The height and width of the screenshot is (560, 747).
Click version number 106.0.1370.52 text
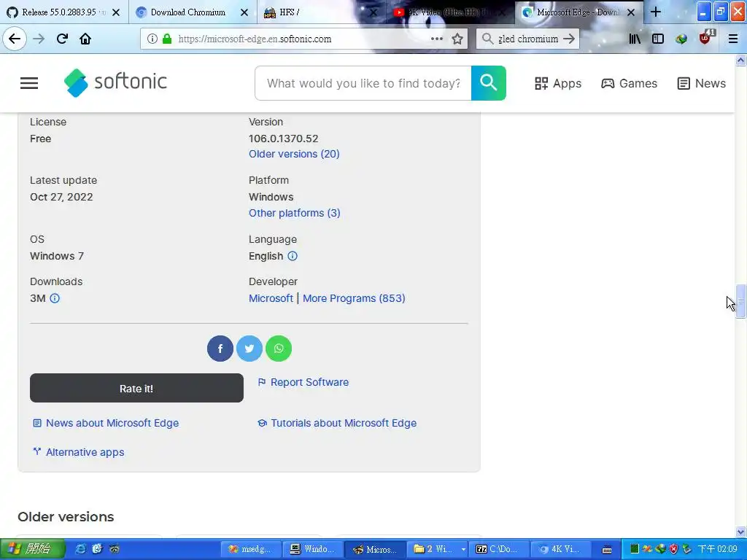(284, 139)
